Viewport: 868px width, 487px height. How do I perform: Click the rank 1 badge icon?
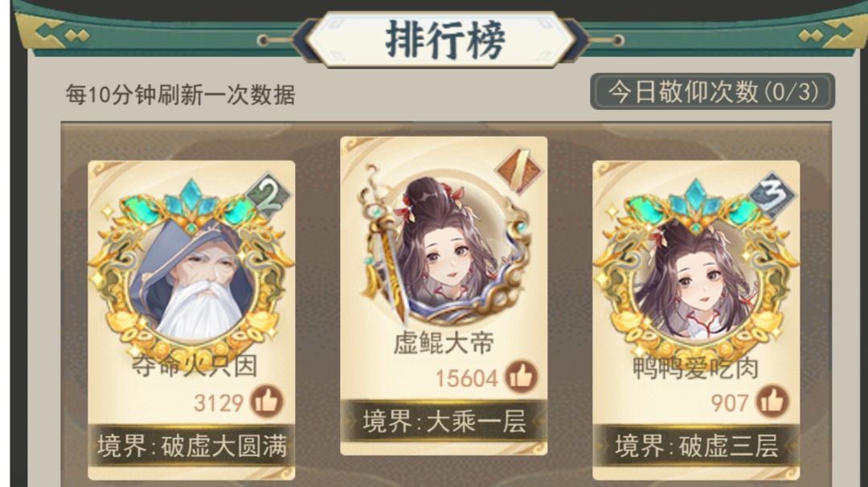pyautogui.click(x=518, y=169)
